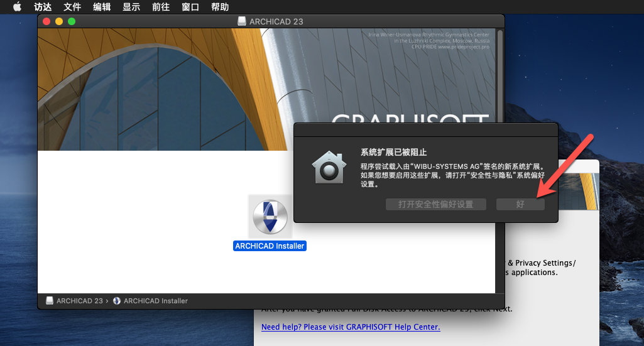Viewport: 644px width, 346px height.
Task: Open the 前往 menu
Action: (x=161, y=7)
